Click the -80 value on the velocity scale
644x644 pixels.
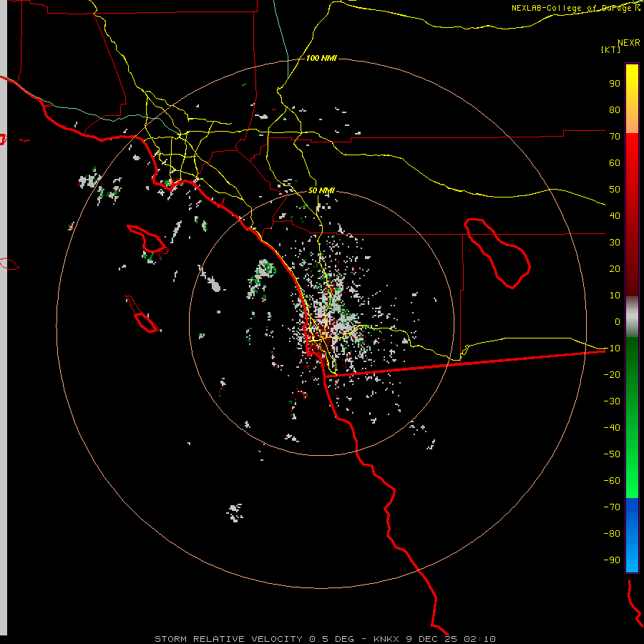(612, 534)
